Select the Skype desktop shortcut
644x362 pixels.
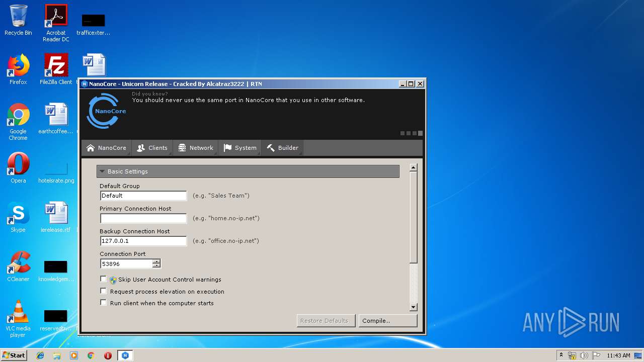(18, 217)
